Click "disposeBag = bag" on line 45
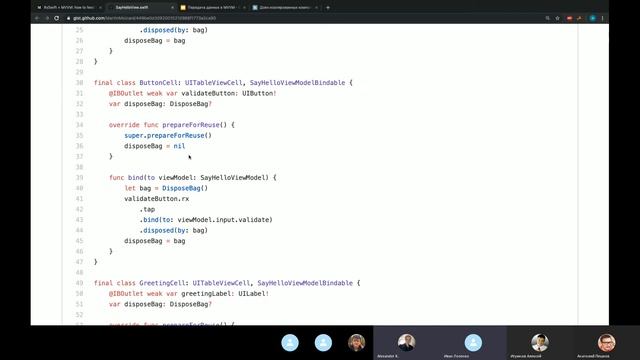The height and width of the screenshot is (360, 640). [155, 241]
